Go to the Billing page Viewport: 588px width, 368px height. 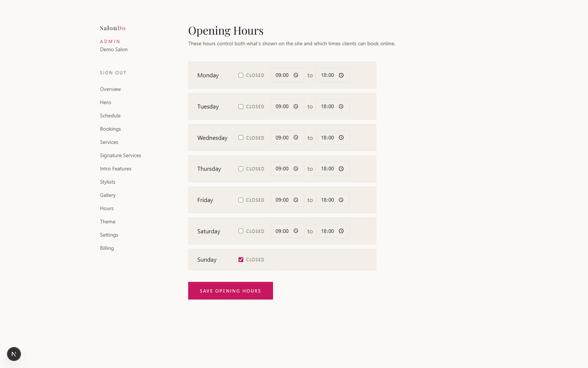[107, 248]
